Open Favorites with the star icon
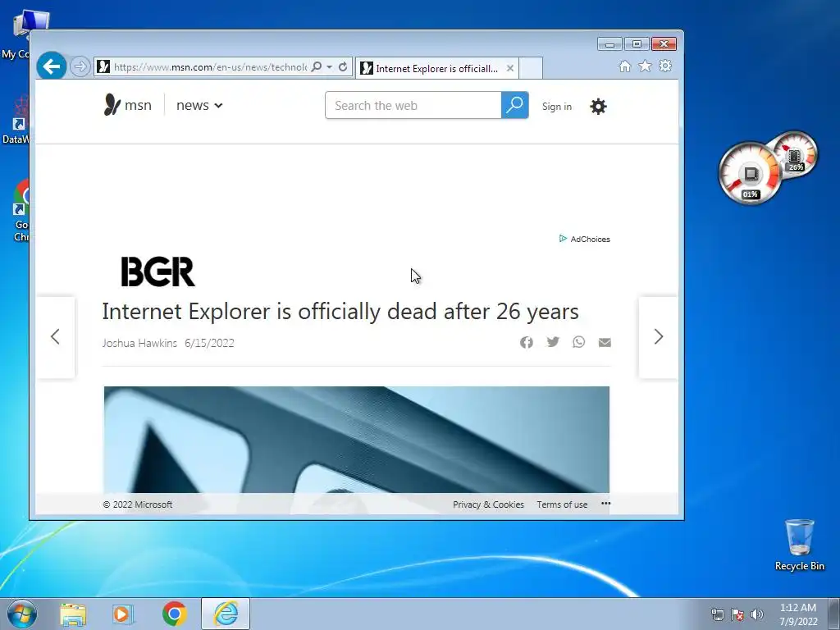The image size is (840, 630). pyautogui.click(x=645, y=66)
